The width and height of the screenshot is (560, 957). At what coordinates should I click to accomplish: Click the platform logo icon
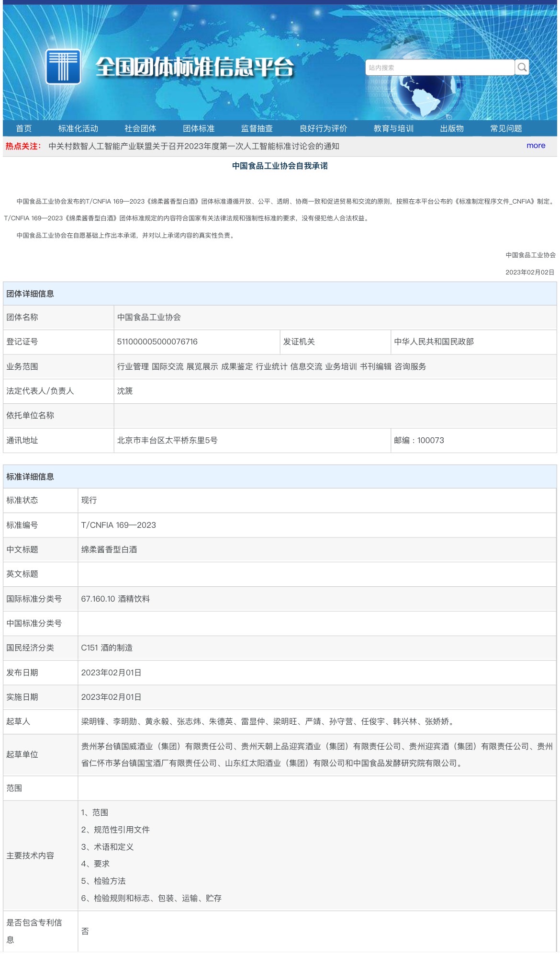pos(63,67)
